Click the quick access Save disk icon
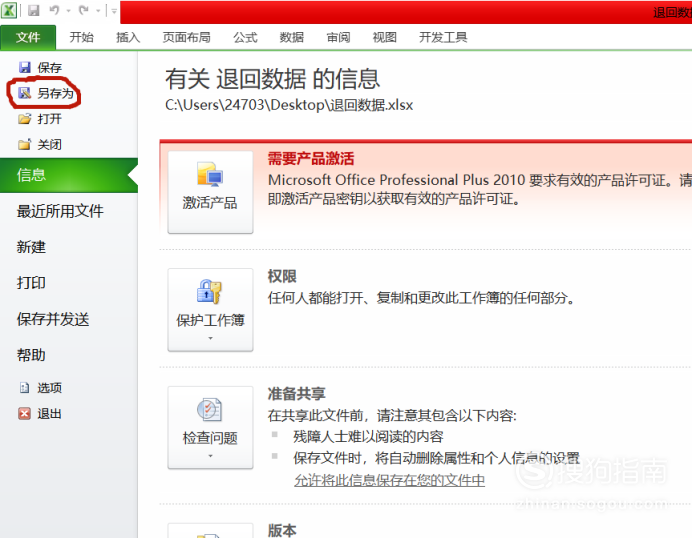Image resolution: width=692 pixels, height=538 pixels. 34,10
